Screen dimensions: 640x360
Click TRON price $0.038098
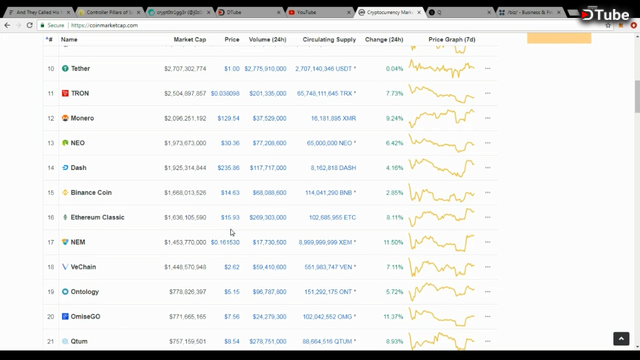(225, 93)
